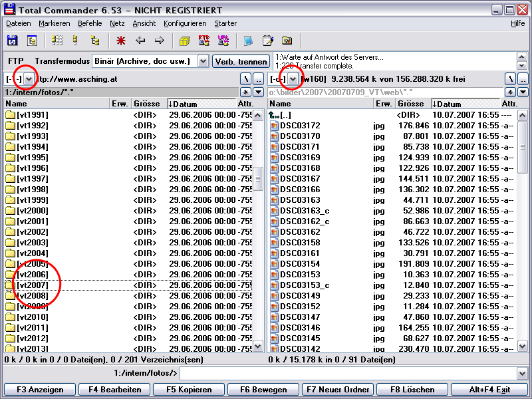Click the blue page search icon
This screenshot has height=399, width=532.
click(248, 41)
